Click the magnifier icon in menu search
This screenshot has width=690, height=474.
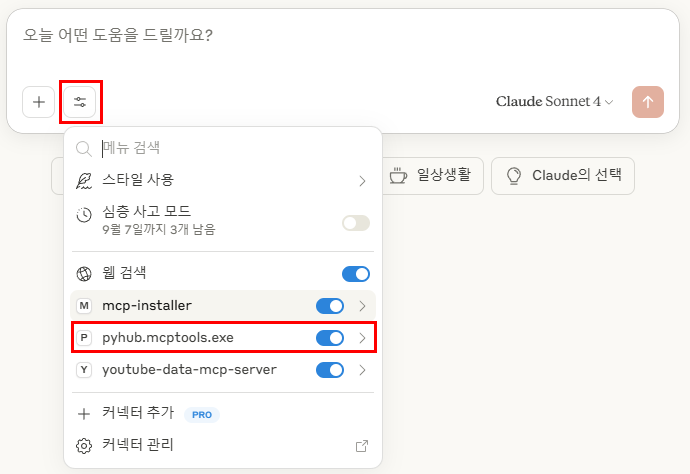84,148
